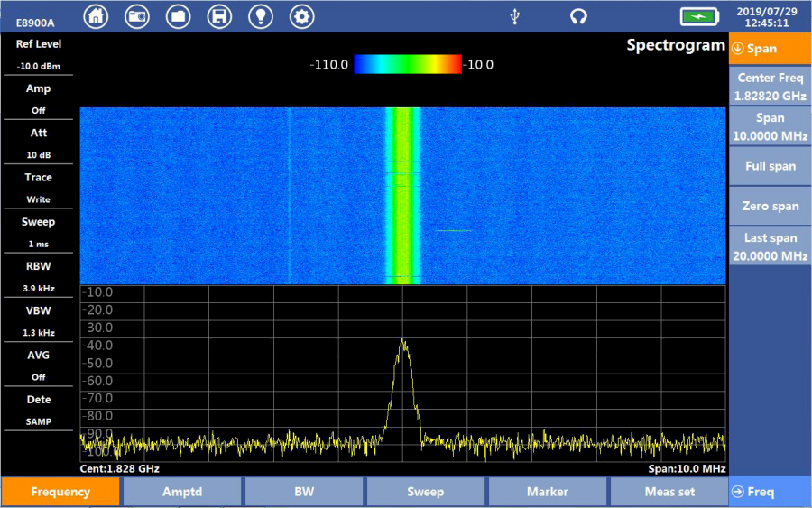Click the USB connection status icon

pyautogui.click(x=515, y=16)
